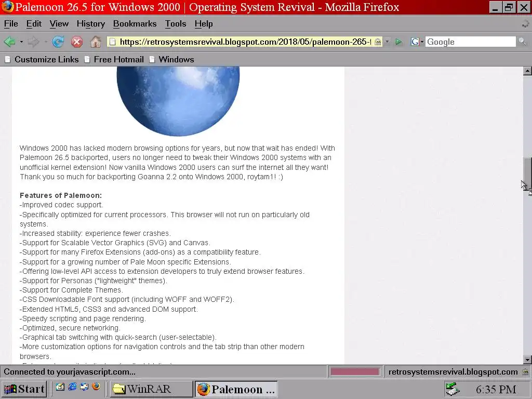Viewport: 532px width, 399px height.
Task: Click the 'Increased stability: experience fewer crashes' line
Action: click(x=96, y=233)
